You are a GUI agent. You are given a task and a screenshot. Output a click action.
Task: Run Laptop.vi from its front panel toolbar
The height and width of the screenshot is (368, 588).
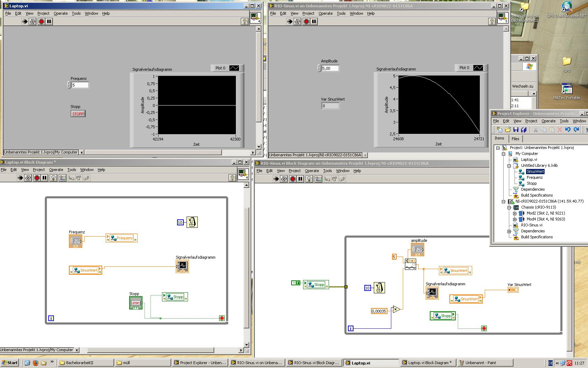pyautogui.click(x=24, y=21)
